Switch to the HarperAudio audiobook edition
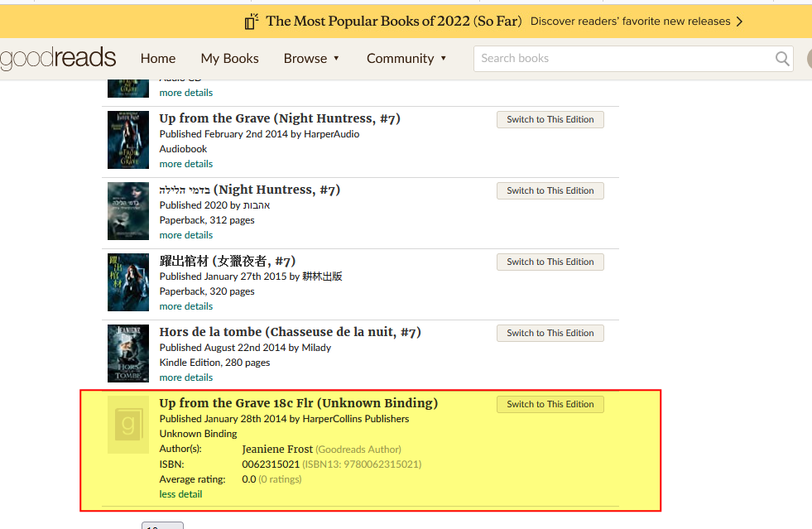Image resolution: width=812 pixels, height=529 pixels. pyautogui.click(x=550, y=119)
